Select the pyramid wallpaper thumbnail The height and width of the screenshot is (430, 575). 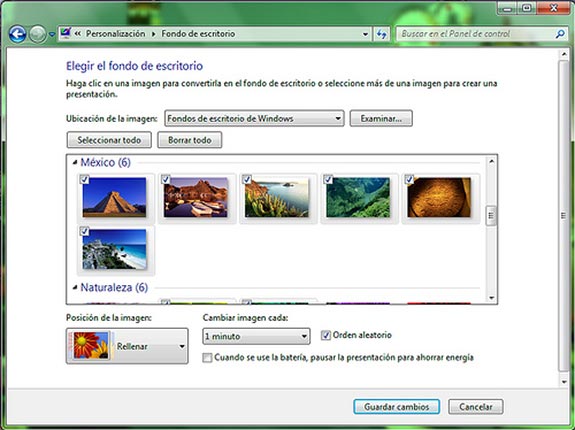pos(114,197)
